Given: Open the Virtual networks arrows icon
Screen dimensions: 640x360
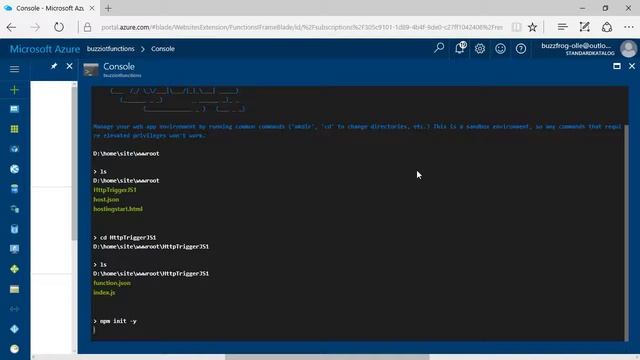Looking at the screenshot, I should pyautogui.click(x=14, y=309).
